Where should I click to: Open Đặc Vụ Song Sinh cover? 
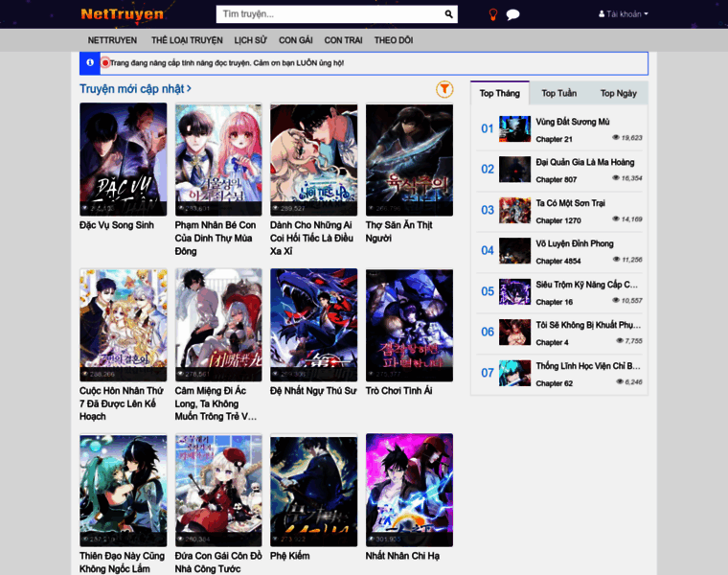pos(123,159)
